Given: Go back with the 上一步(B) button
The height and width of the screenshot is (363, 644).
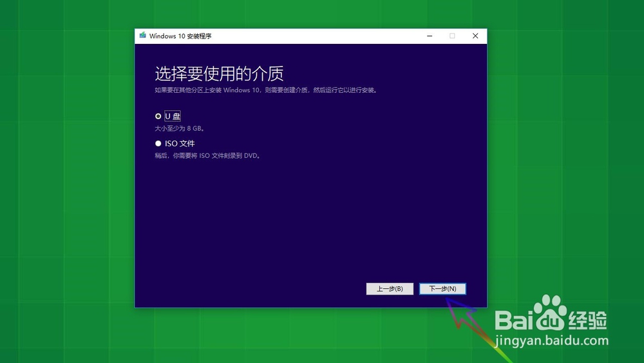Looking at the screenshot, I should [x=390, y=289].
